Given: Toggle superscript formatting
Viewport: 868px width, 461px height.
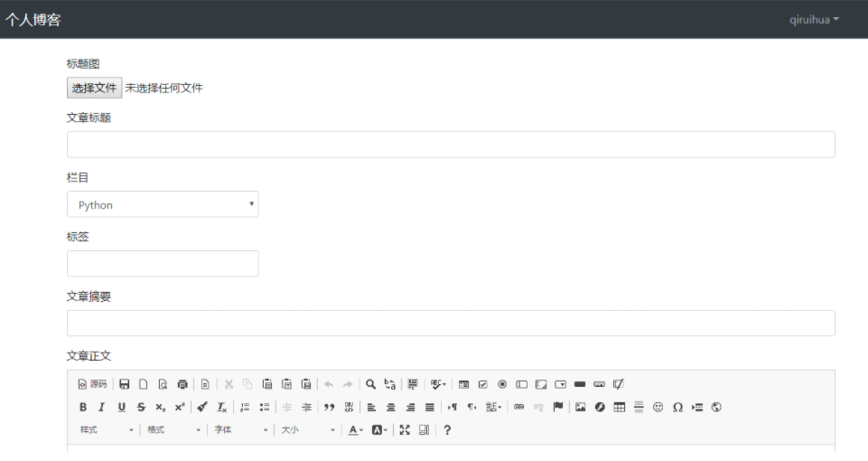Looking at the screenshot, I should (x=180, y=408).
